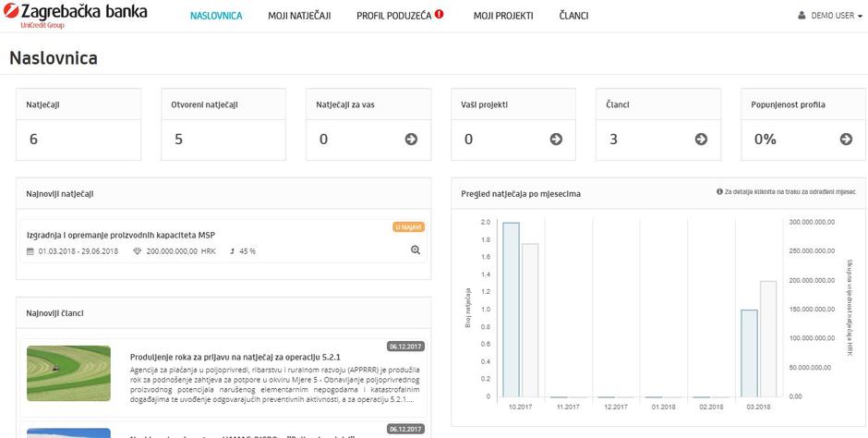The height and width of the screenshot is (438, 868).
Task: Select Naslovnica in the top navigation
Action: pos(216,16)
